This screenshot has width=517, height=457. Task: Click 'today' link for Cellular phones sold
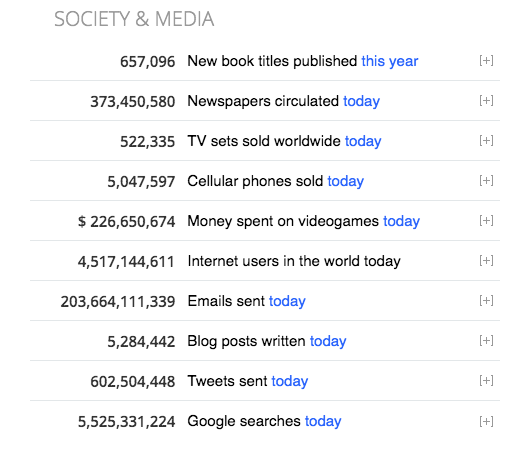pos(346,182)
